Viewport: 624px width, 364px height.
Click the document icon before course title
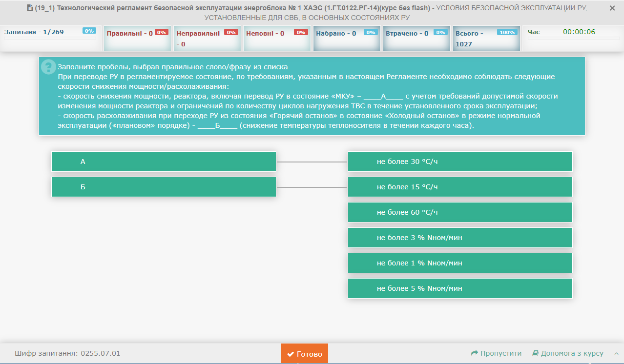pos(29,8)
